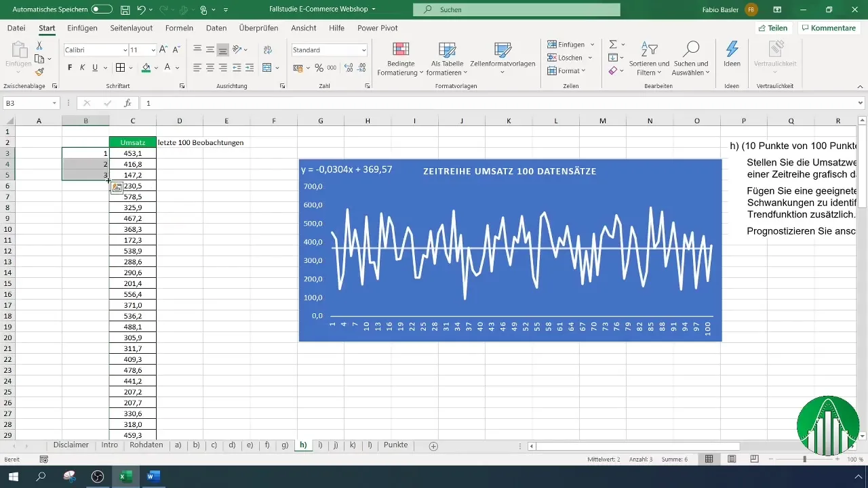Open Zellenformatvorlagen dropdown
The height and width of the screenshot is (488, 868).
click(502, 59)
